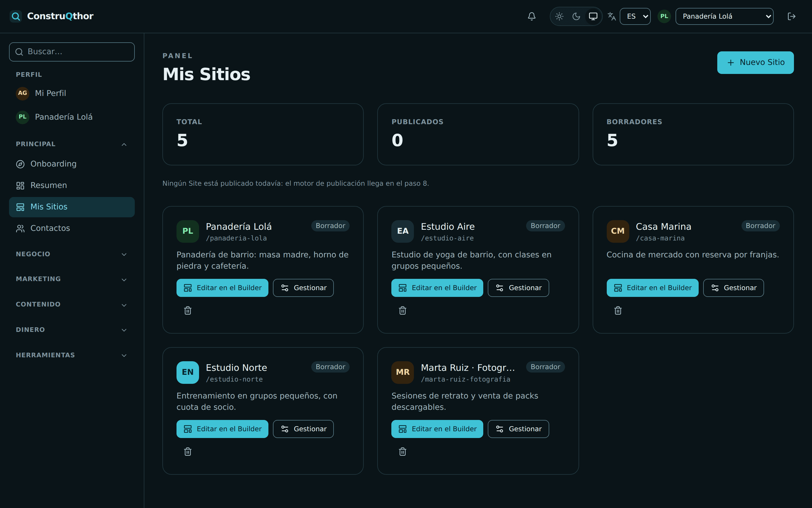Click the translate language icon
812x508 pixels.
point(612,16)
